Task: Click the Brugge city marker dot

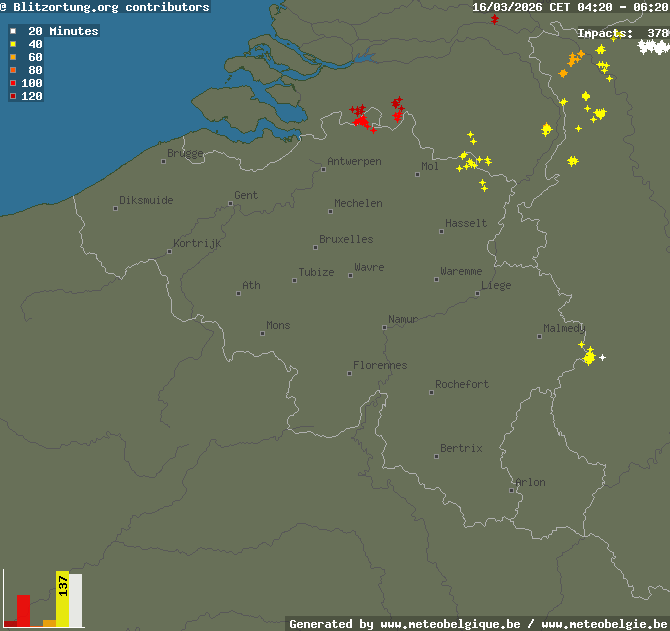Action: (164, 160)
